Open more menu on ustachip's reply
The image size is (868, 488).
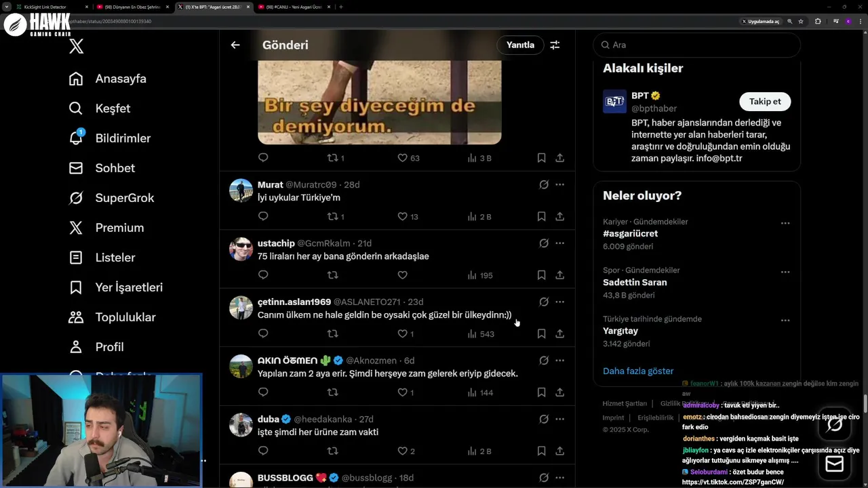tap(559, 243)
